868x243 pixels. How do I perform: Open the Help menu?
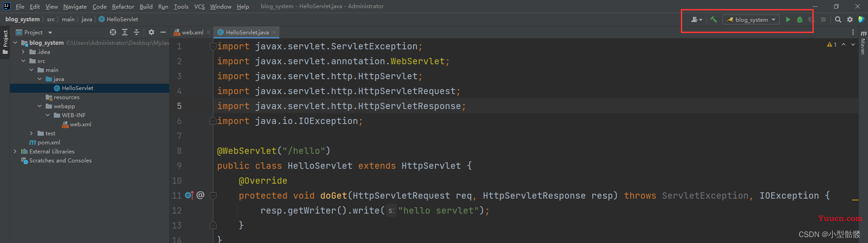point(243,6)
